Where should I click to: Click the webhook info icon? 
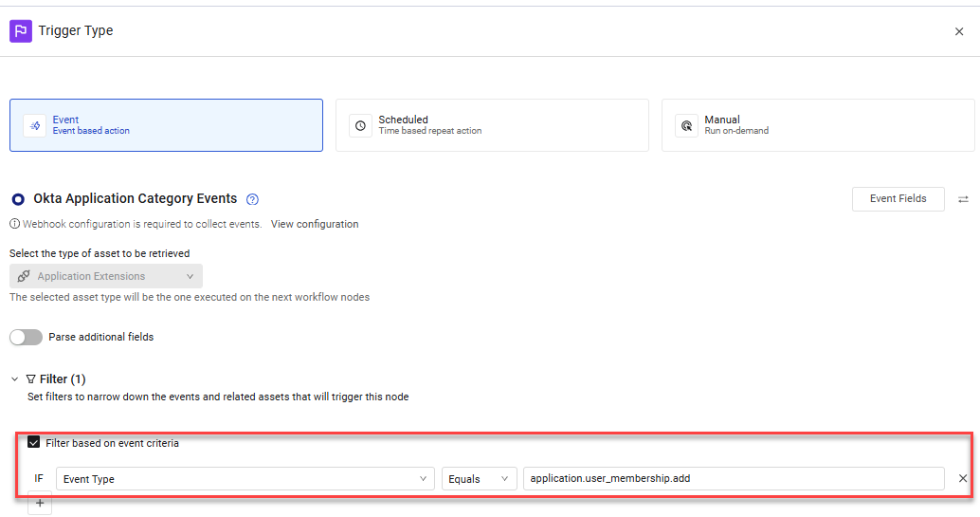coord(14,224)
